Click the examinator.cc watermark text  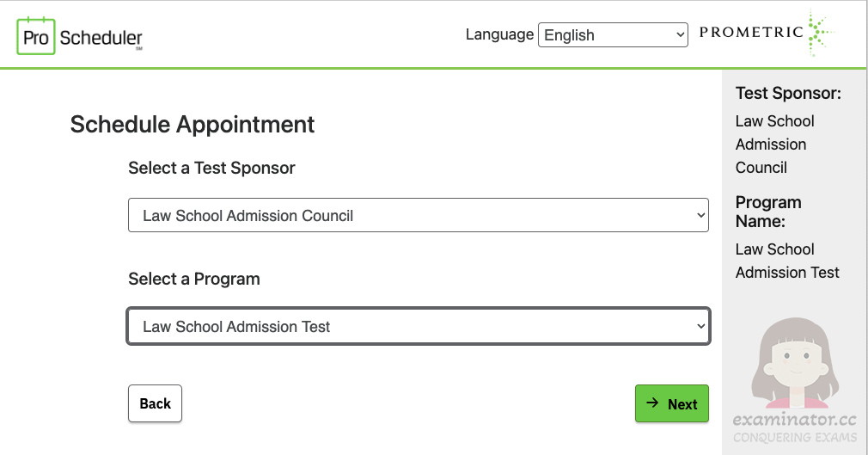[794, 420]
